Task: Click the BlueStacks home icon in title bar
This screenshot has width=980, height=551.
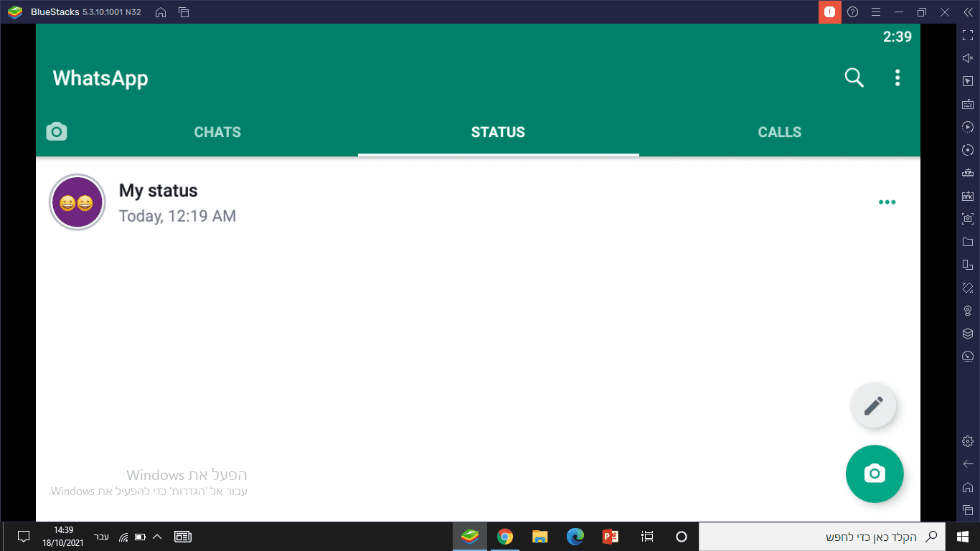Action: 161,12
